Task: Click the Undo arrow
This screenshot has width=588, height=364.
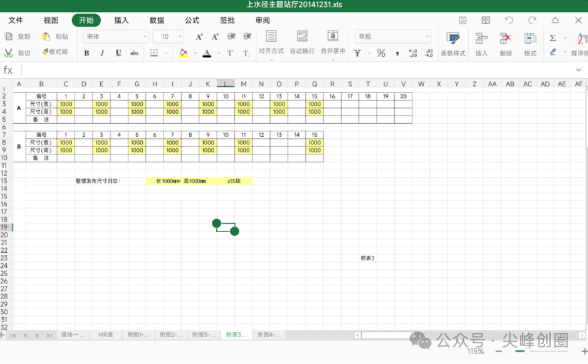Action: point(509,20)
